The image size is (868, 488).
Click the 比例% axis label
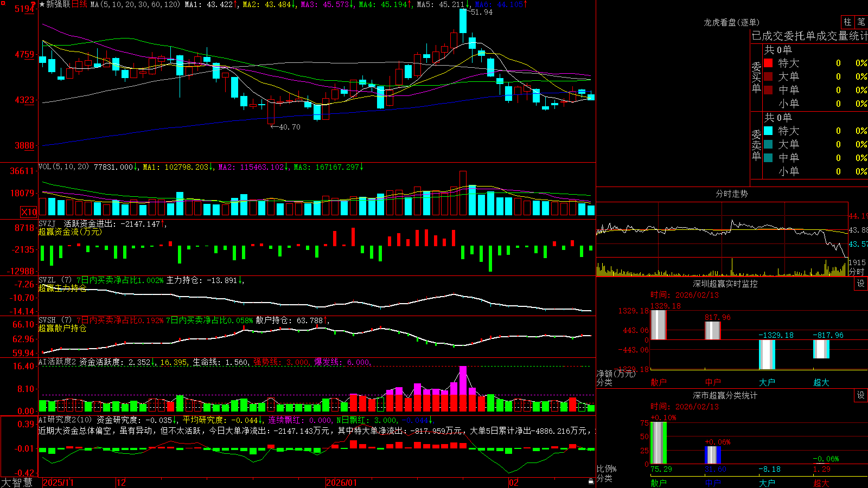click(x=607, y=468)
